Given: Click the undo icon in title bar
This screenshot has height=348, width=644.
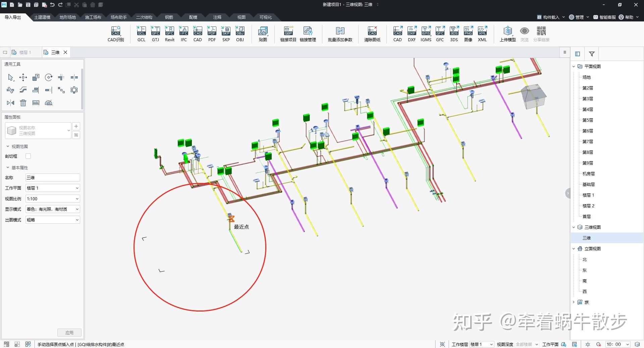Looking at the screenshot, I should [52, 5].
